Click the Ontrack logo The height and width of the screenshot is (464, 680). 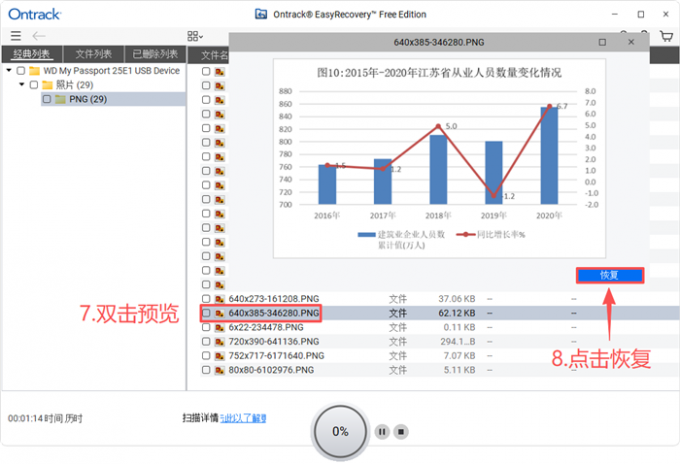click(x=34, y=14)
